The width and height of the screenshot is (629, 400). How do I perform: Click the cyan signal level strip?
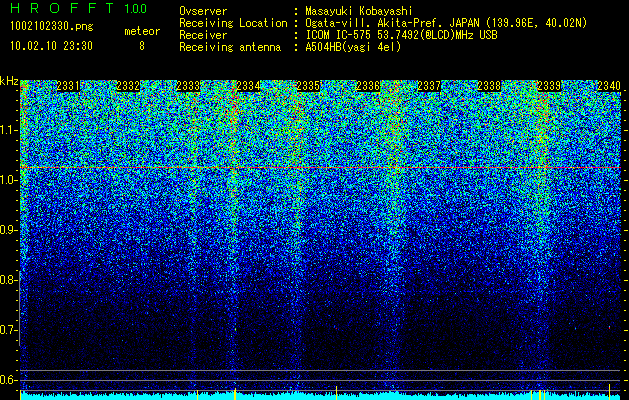(321, 396)
